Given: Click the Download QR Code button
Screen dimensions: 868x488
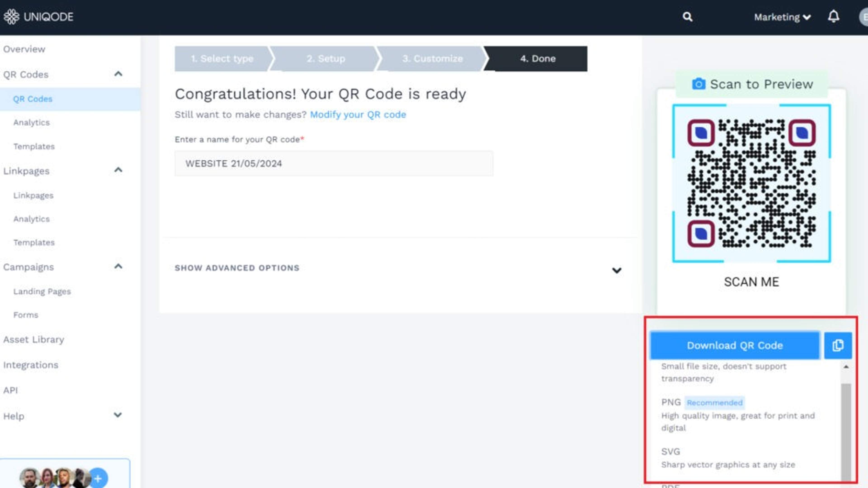Looking at the screenshot, I should pos(735,345).
